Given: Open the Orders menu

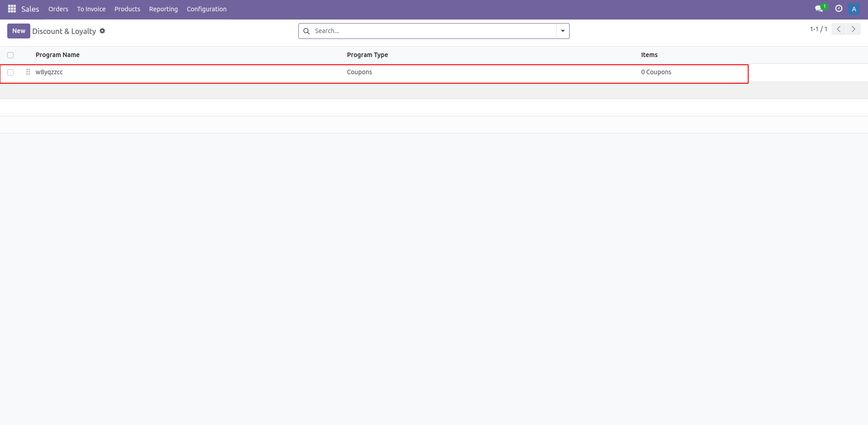Looking at the screenshot, I should [58, 9].
